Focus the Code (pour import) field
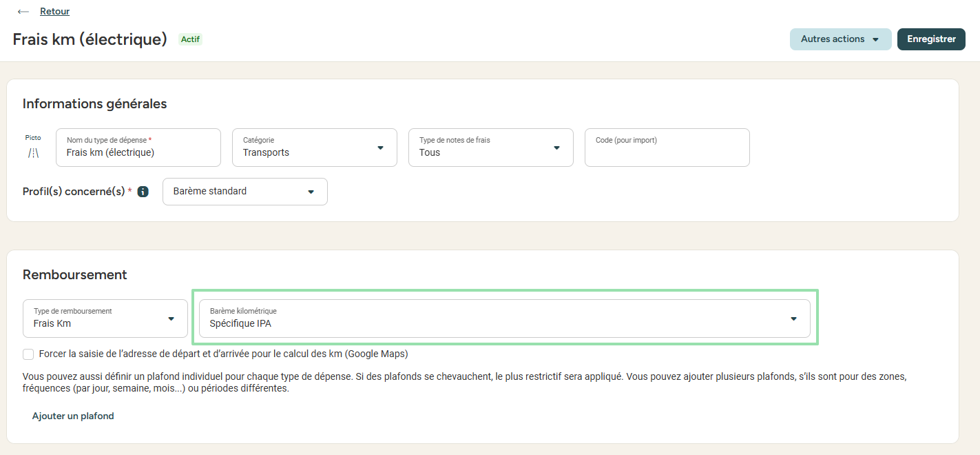This screenshot has width=980, height=455. pos(667,152)
